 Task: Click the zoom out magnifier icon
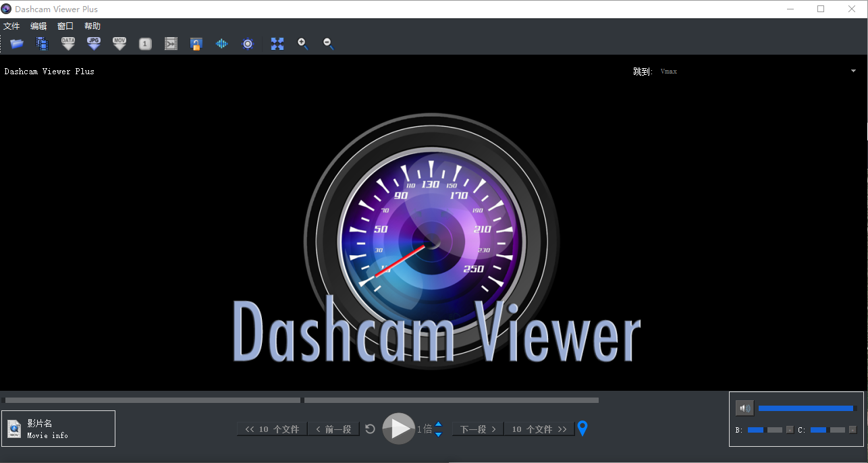coord(329,44)
